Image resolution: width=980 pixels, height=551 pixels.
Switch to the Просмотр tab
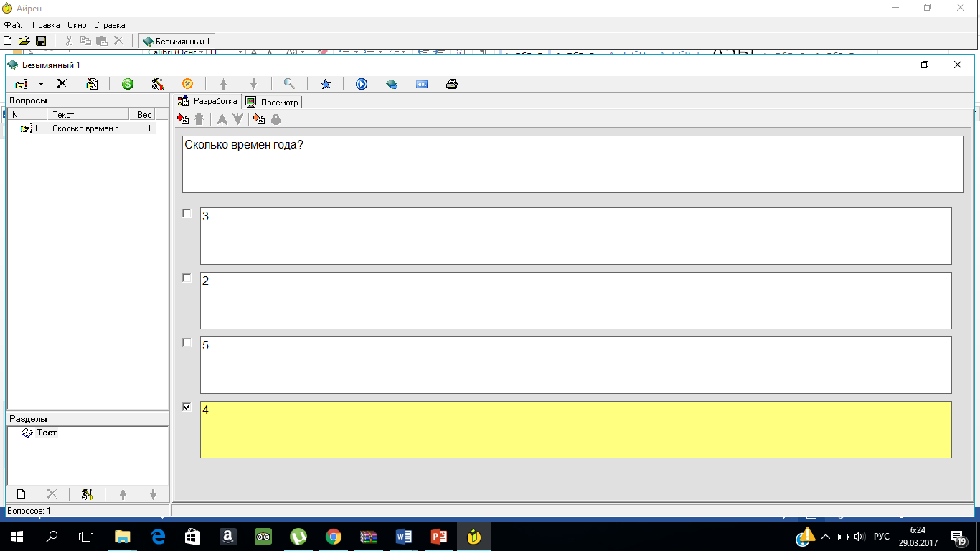[x=273, y=102]
